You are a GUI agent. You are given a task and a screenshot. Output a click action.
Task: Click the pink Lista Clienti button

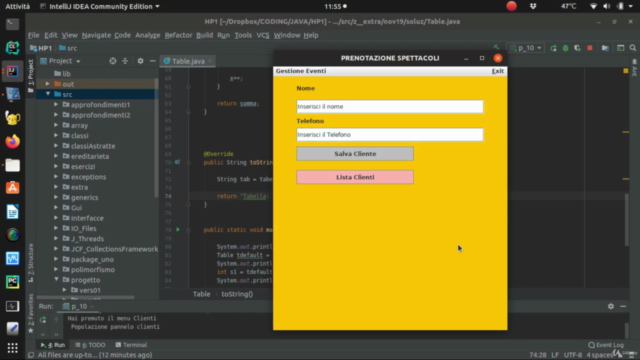pyautogui.click(x=355, y=177)
